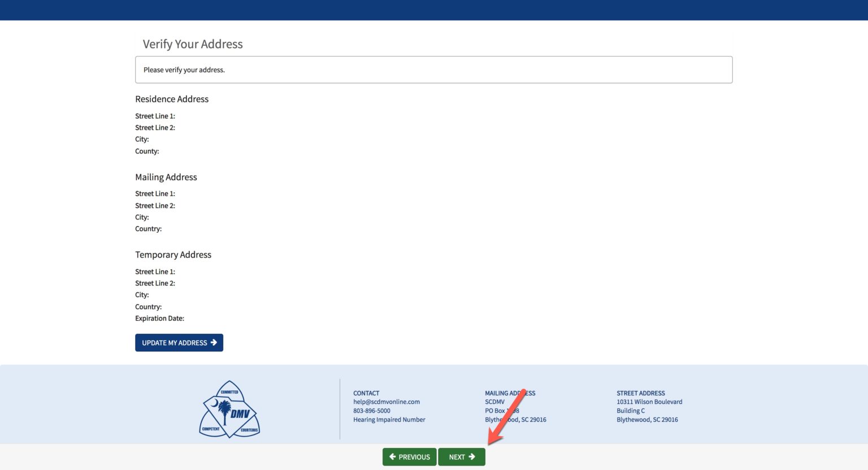Screen dimensions: 868x470
Task: Select the Residence Address section heading
Action: click(x=171, y=99)
